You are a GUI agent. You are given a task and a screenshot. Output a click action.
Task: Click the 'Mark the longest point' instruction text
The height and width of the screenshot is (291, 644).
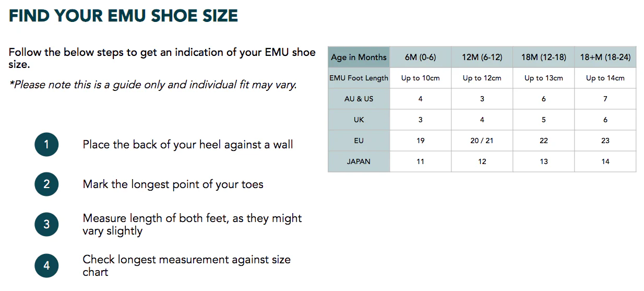click(x=173, y=184)
